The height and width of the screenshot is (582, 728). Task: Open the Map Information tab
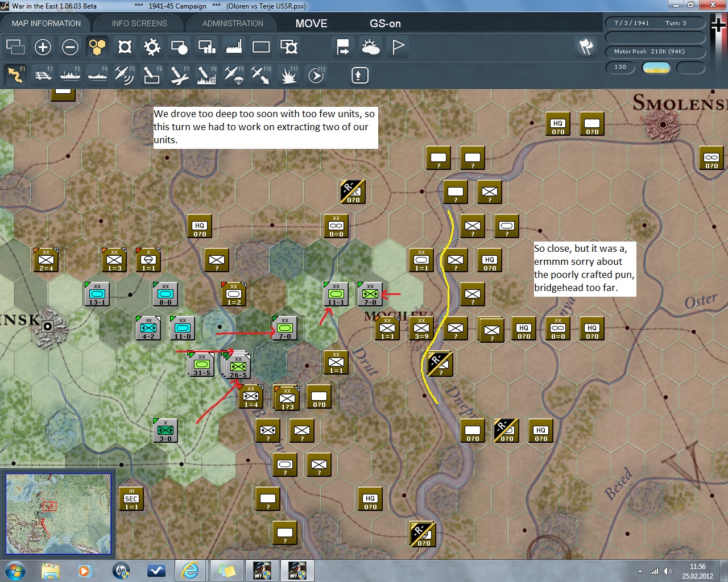[x=46, y=23]
